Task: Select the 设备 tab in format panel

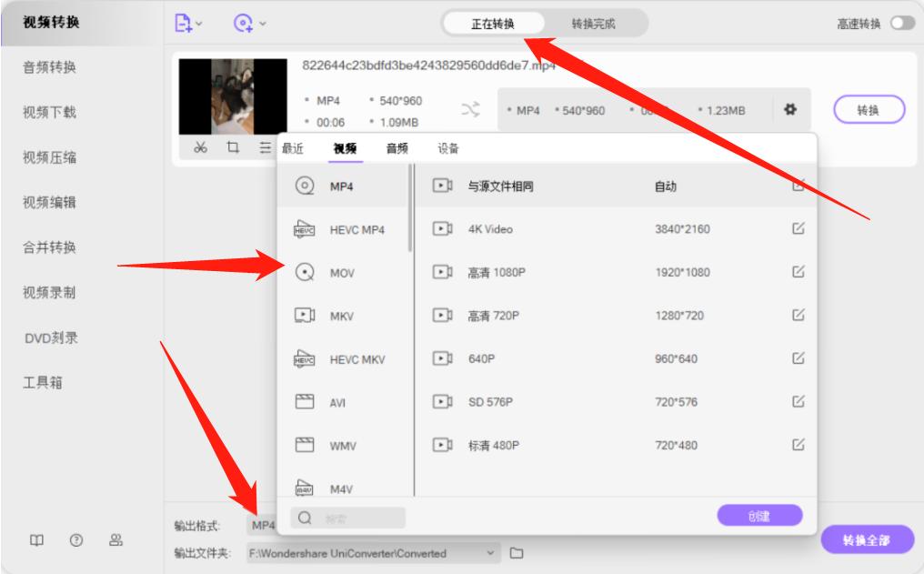Action: (448, 148)
